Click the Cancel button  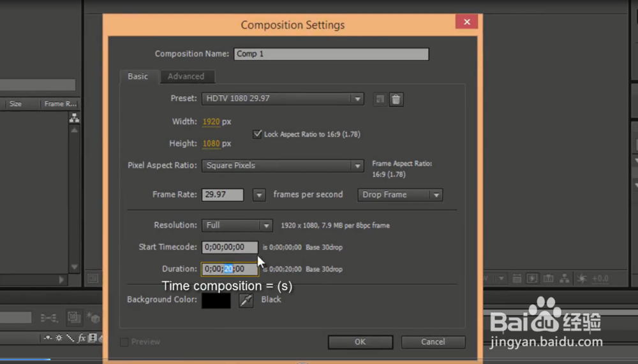(433, 342)
